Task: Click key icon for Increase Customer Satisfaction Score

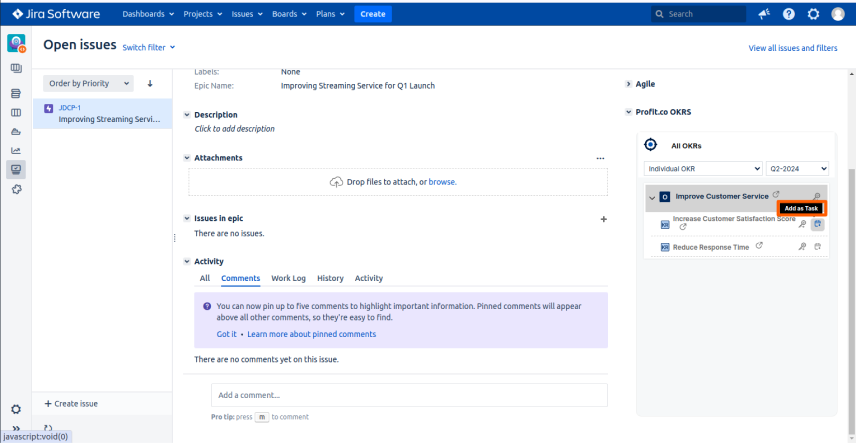Action: (x=802, y=223)
